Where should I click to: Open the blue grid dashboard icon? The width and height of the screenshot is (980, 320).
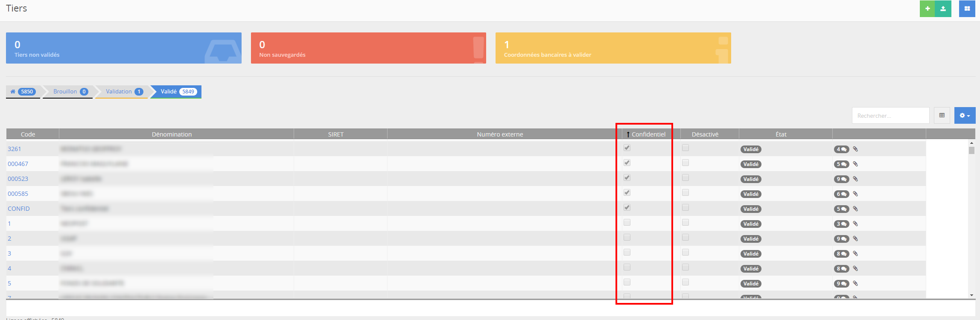967,9
